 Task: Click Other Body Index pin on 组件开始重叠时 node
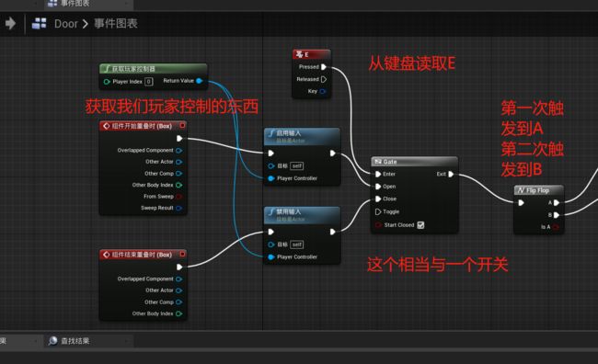178,185
